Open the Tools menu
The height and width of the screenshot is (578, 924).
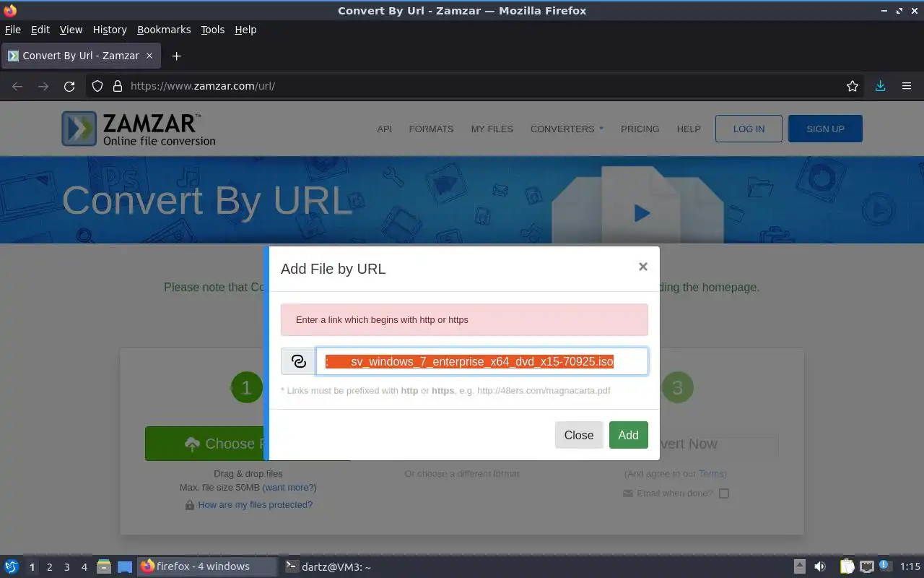(212, 30)
